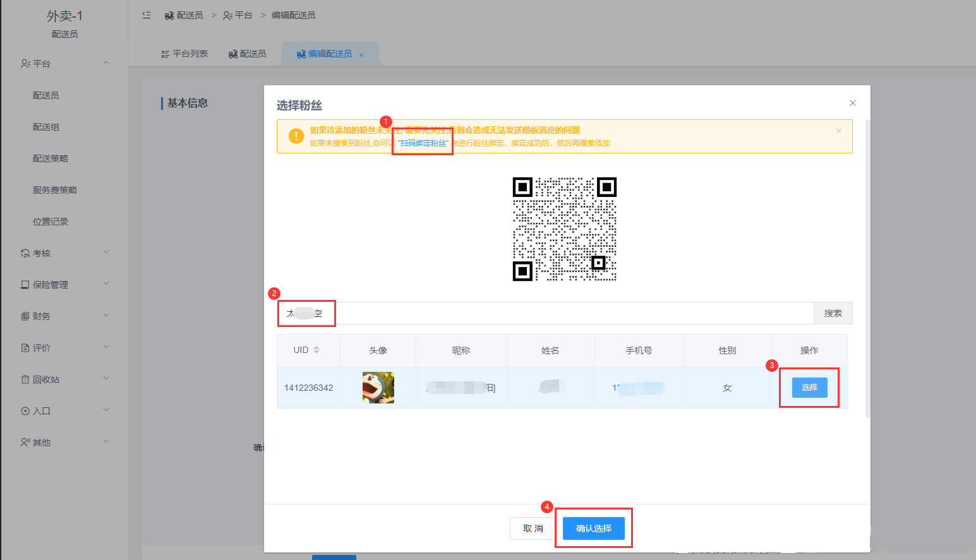Click the QR code image
Image resolution: width=976 pixels, height=560 pixels.
pos(565,229)
